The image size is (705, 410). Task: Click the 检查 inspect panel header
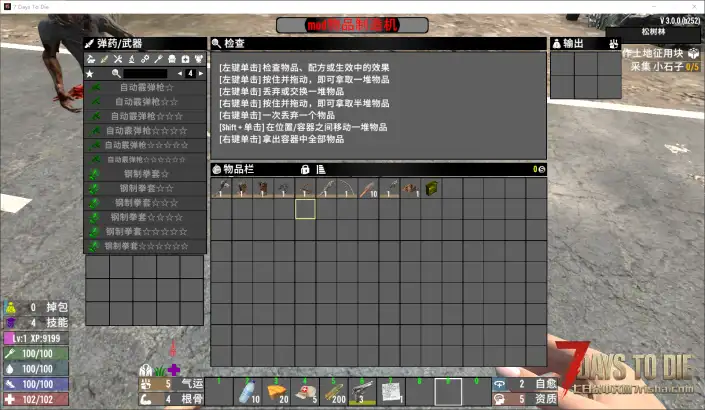point(379,44)
